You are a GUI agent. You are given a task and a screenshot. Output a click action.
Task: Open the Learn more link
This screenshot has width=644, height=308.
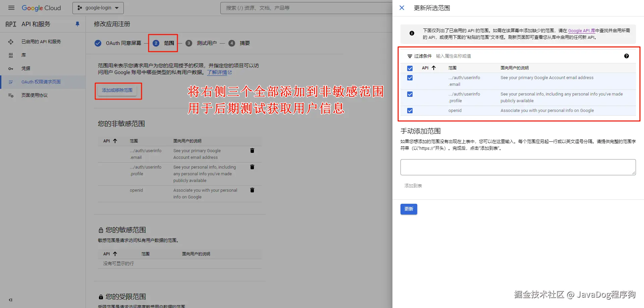[x=219, y=72]
